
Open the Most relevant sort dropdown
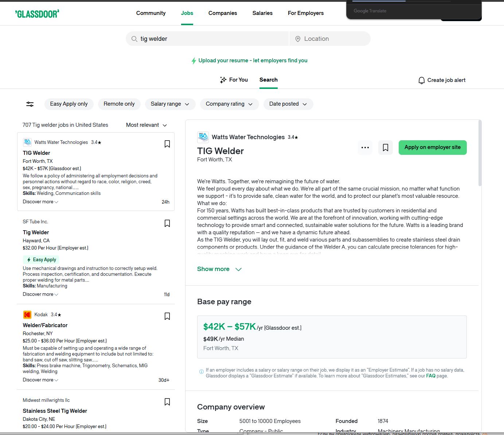(146, 125)
